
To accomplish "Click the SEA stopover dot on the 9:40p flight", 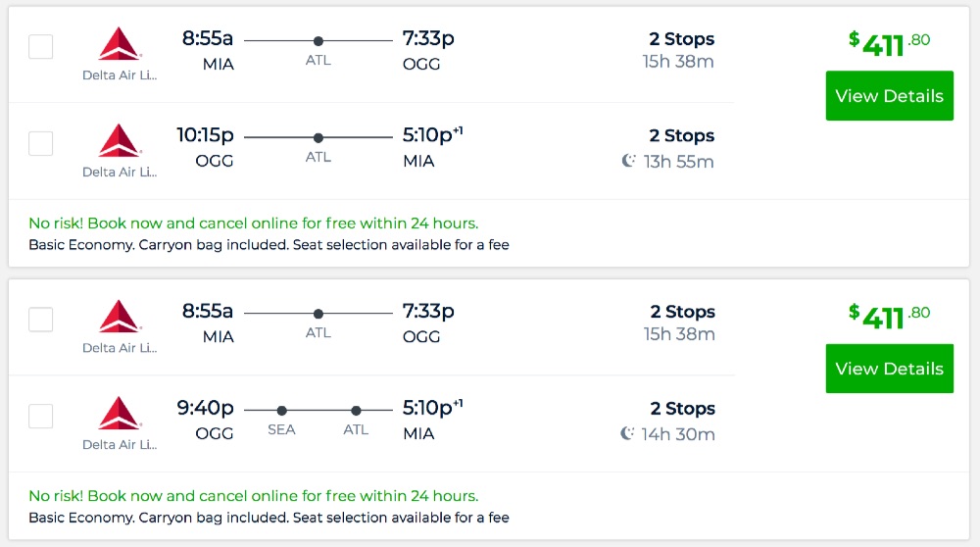I will (282, 411).
